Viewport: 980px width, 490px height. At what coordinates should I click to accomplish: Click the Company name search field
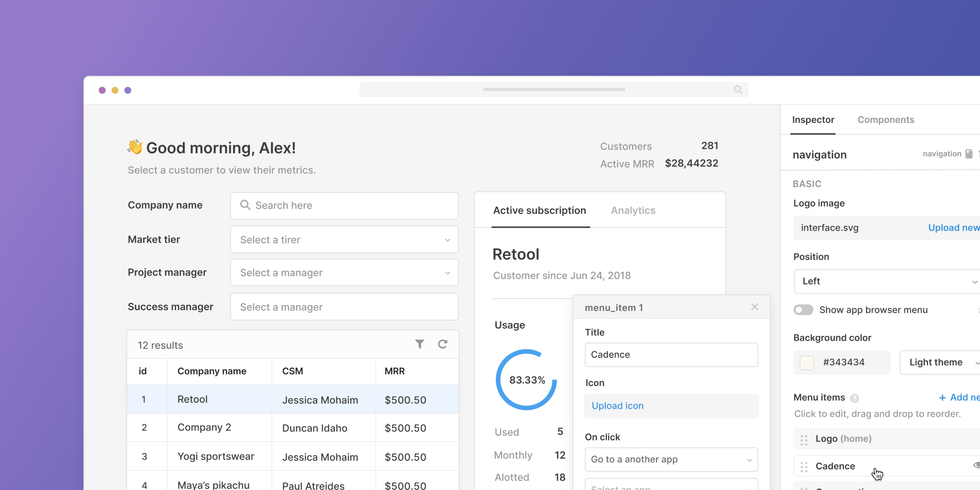(x=344, y=206)
